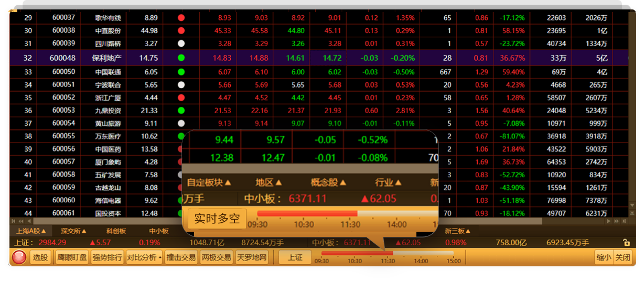The height and width of the screenshot is (292, 644).
Task: Toggle the 上证 index button
Action: (295, 257)
